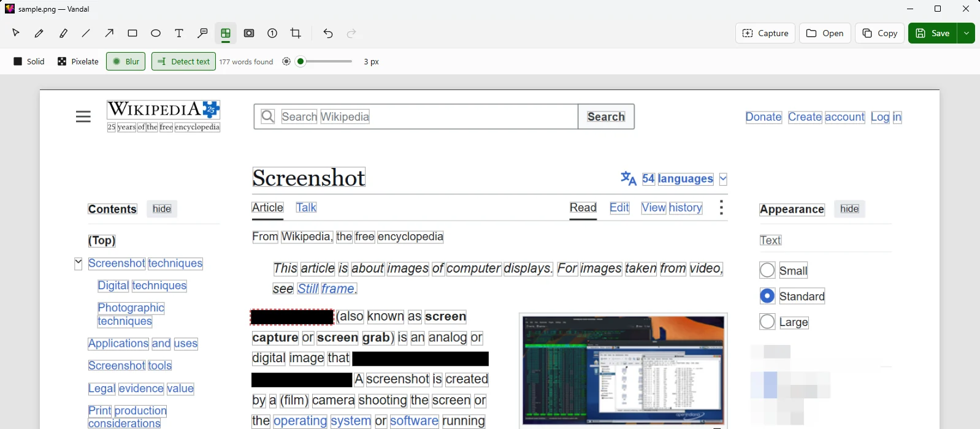
Task: Click the Capture button
Action: [765, 33]
